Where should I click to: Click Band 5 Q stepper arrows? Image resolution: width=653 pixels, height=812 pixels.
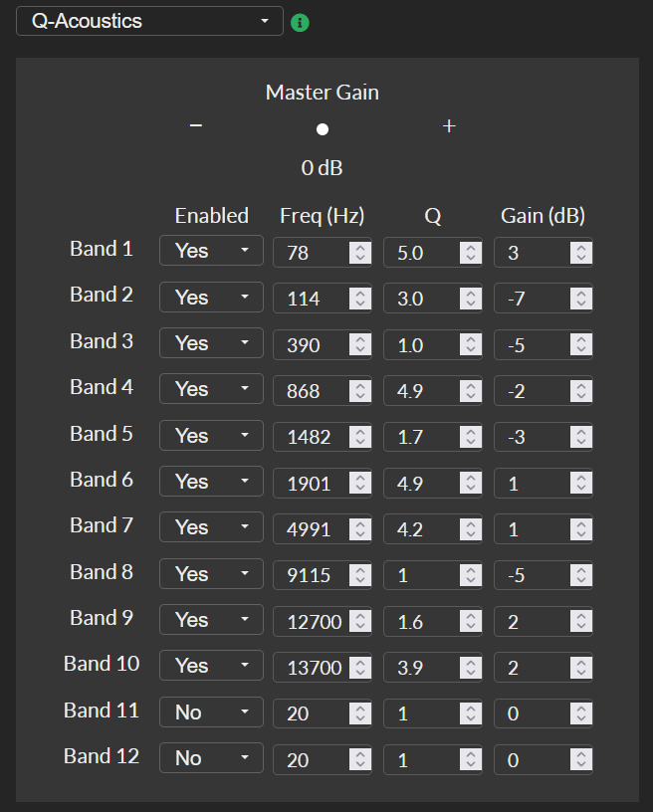(x=470, y=437)
